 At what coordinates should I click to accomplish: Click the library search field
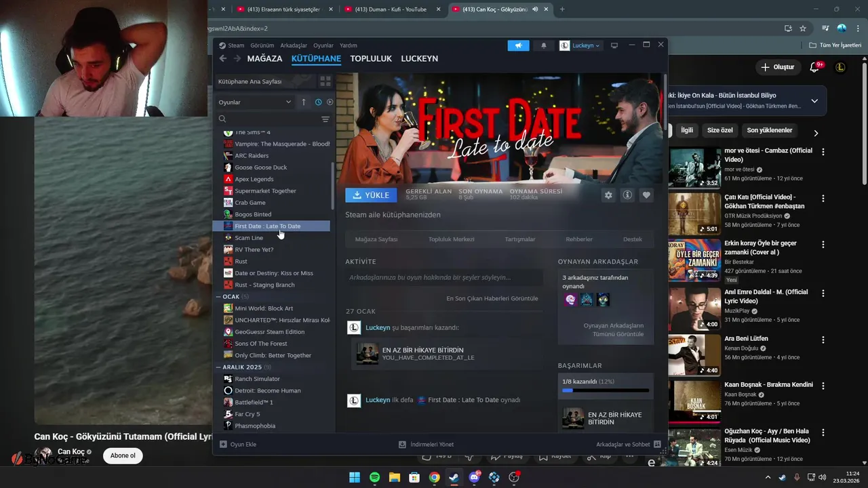pos(268,119)
